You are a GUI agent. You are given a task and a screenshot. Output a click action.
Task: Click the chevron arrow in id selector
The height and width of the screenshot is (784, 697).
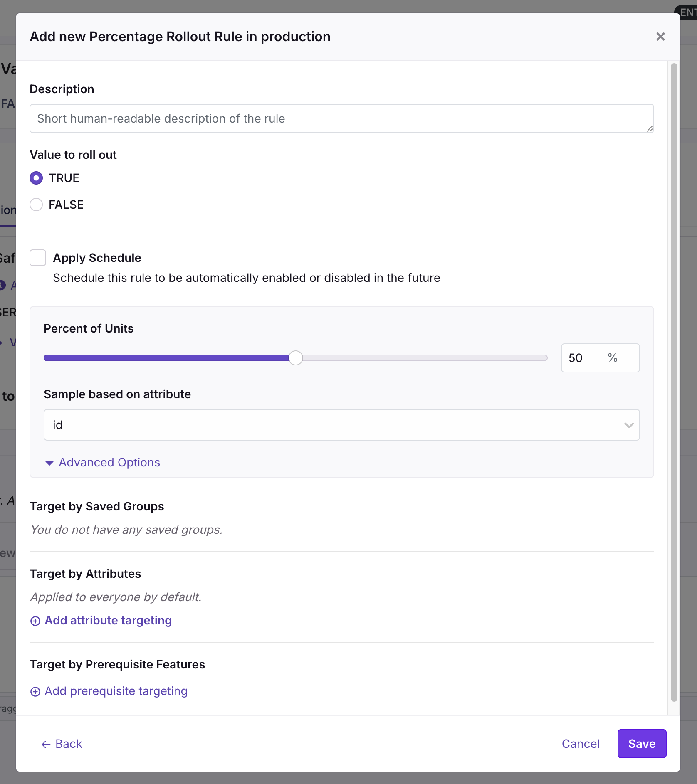pyautogui.click(x=629, y=425)
